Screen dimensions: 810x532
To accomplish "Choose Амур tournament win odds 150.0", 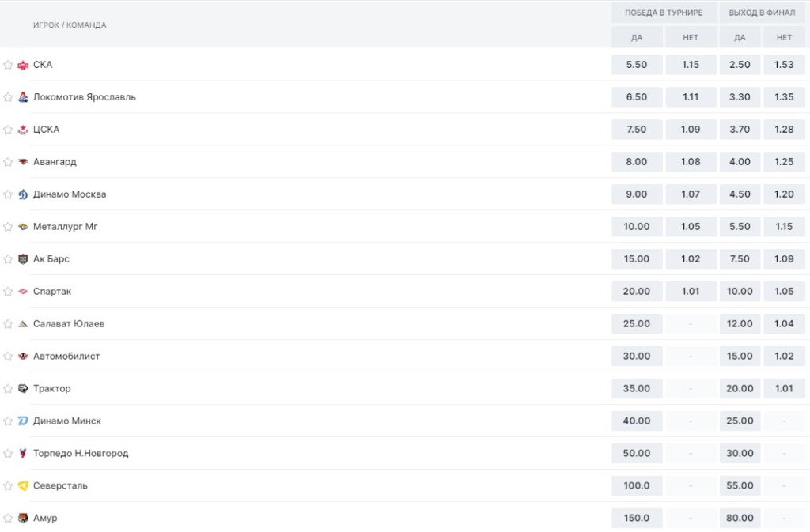I will [x=637, y=518].
